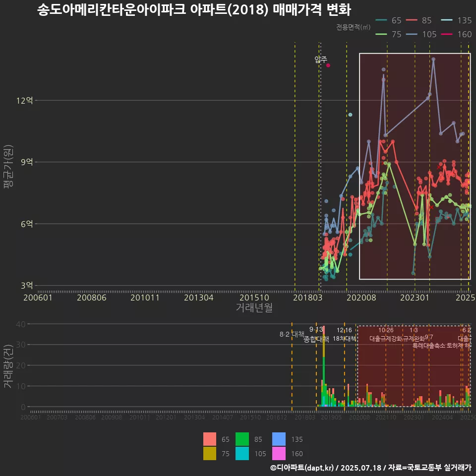Click the 201407 label on volume chart axis
476x476 pixels.
(x=223, y=417)
